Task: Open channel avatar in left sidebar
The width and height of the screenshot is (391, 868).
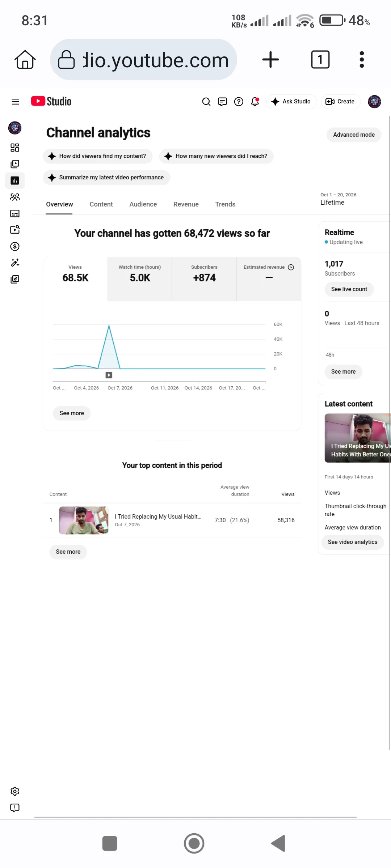Action: tap(15, 128)
